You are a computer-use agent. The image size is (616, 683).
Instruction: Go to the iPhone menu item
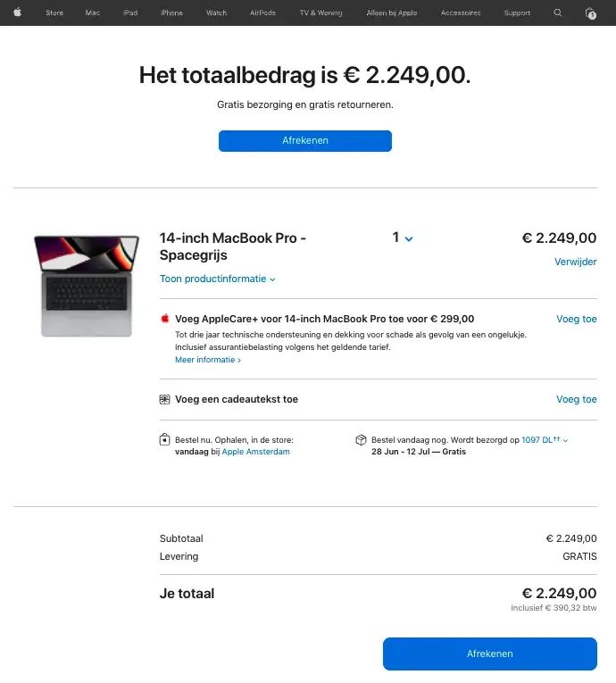[171, 13]
